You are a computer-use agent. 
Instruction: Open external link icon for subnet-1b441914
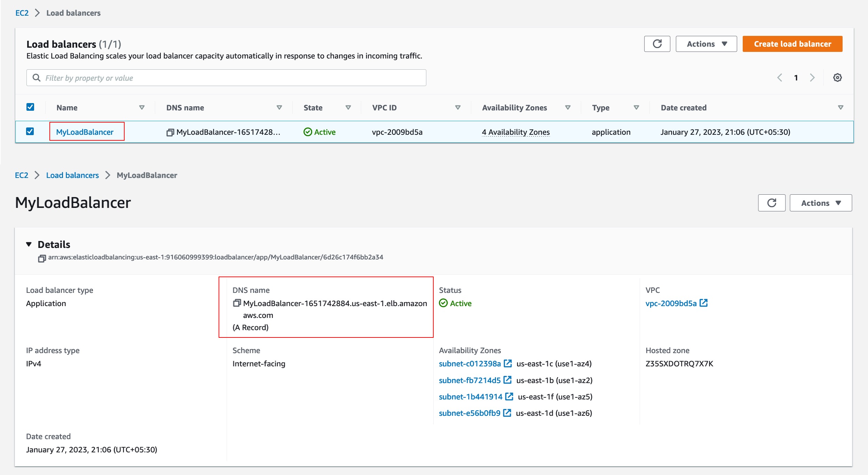tap(509, 396)
